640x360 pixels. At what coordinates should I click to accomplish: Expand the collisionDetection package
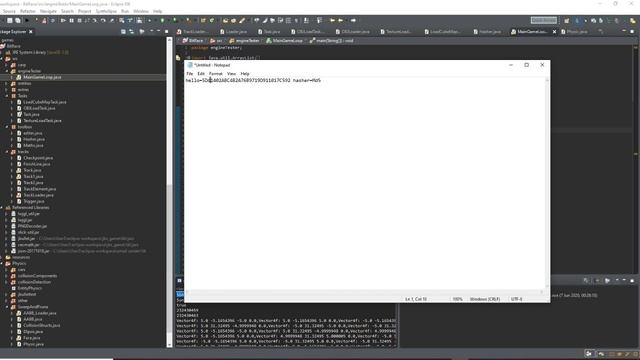tap(7, 282)
